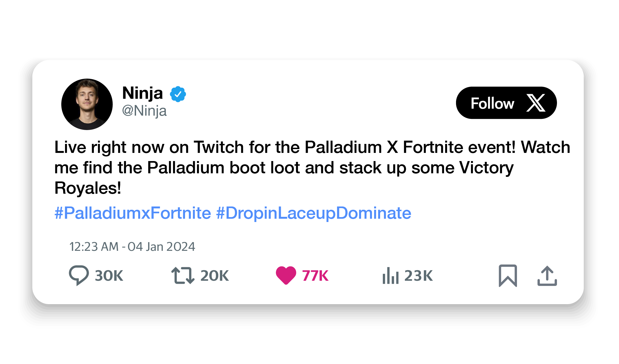Click the 77K likes count
Screen dimensions: 619x364
click(315, 276)
